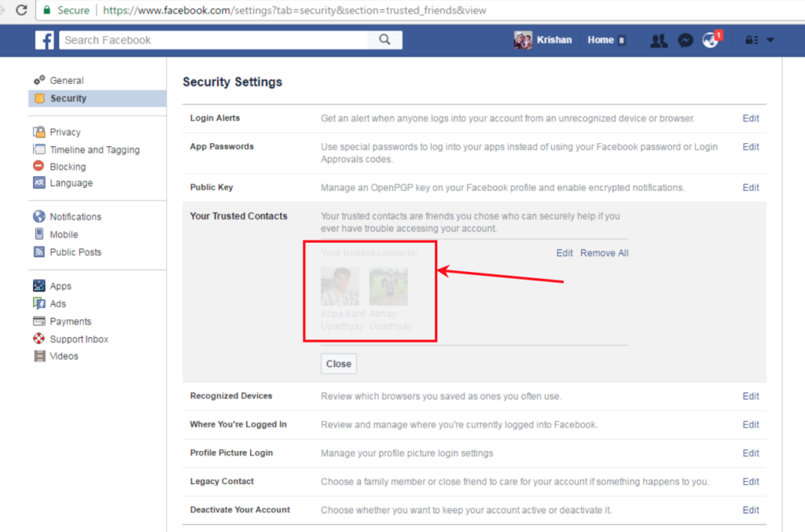Select Privacy in the left sidebar
The image size is (805, 532).
pos(64,132)
